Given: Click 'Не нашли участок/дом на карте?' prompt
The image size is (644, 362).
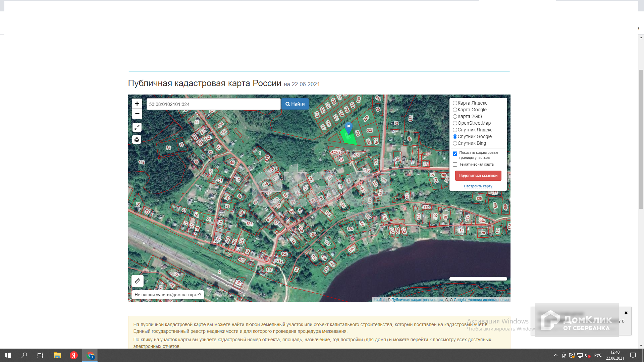Looking at the screenshot, I should click(x=168, y=295).
